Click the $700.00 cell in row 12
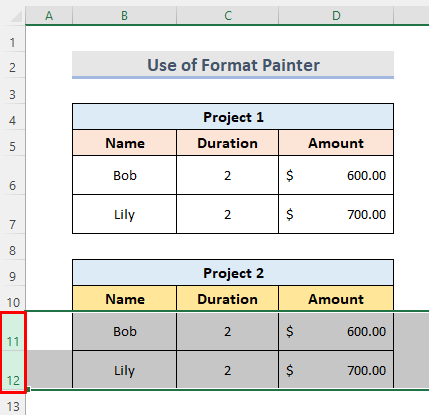Image resolution: width=429 pixels, height=415 pixels. [336, 370]
